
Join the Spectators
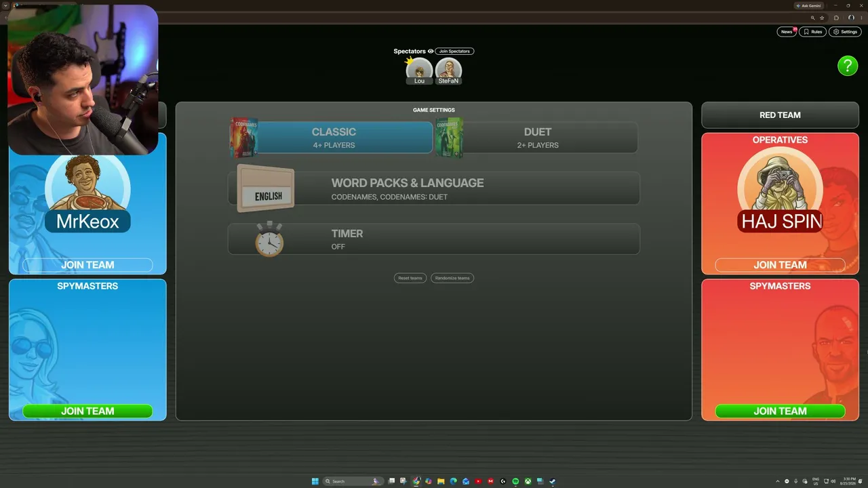click(x=454, y=52)
